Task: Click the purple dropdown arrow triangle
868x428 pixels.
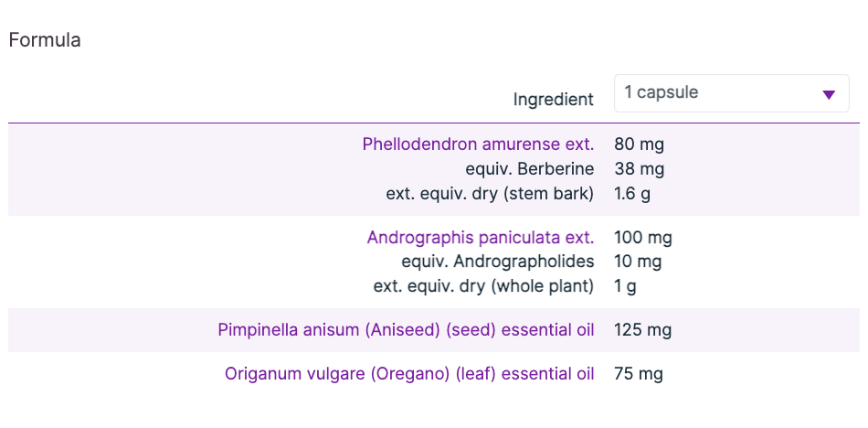Action: pyautogui.click(x=829, y=94)
